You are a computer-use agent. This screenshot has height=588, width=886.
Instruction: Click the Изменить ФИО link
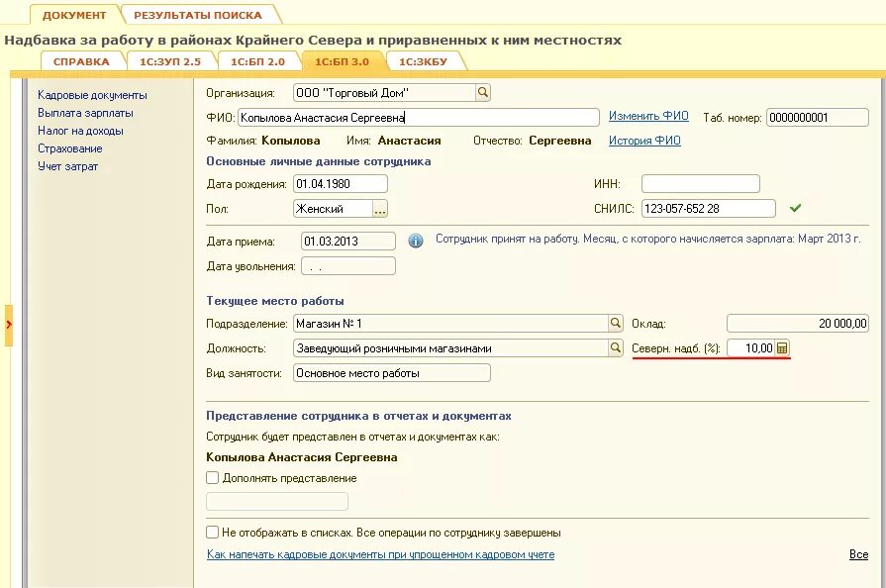tap(648, 117)
